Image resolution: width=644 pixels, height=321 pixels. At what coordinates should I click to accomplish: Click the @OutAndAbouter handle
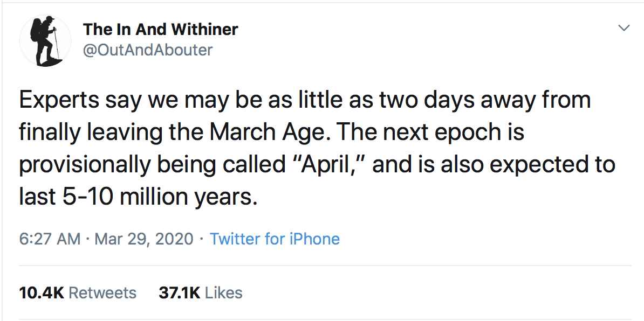click(148, 50)
